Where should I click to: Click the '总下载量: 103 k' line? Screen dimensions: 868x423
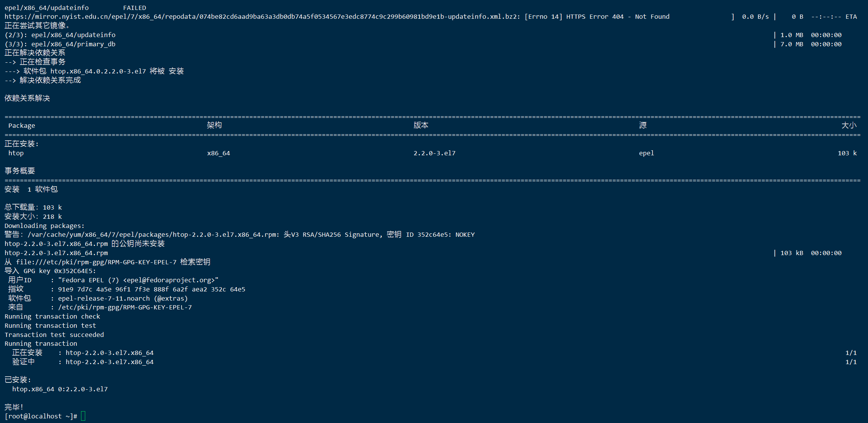[x=33, y=207]
